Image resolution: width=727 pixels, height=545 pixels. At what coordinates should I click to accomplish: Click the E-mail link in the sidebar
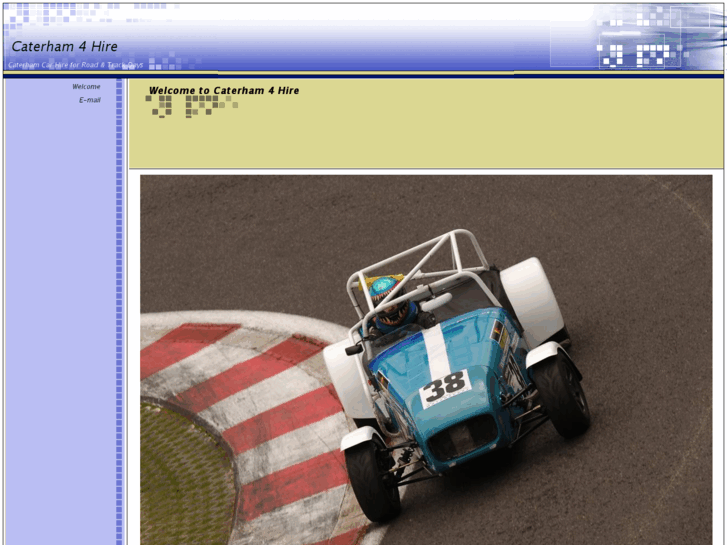(90, 100)
